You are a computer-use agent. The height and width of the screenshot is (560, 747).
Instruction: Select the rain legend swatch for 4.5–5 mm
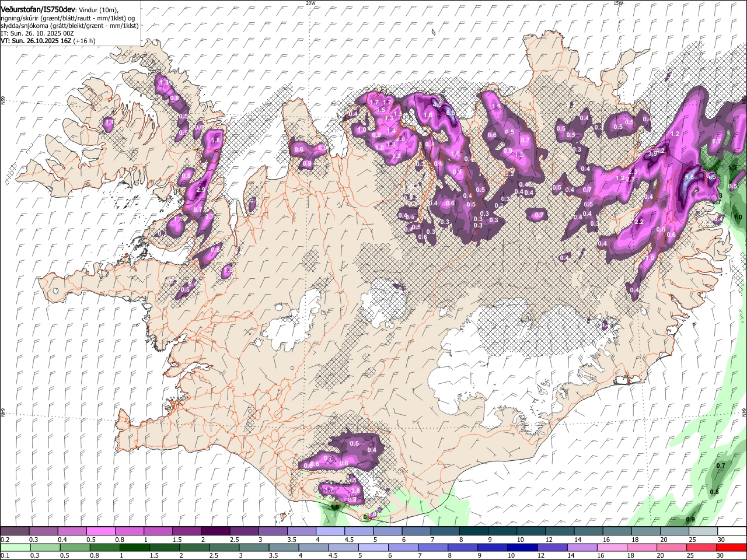click(344, 547)
